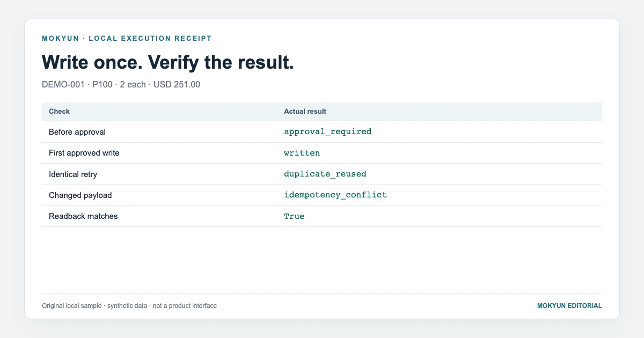The height and width of the screenshot is (338, 644).
Task: Select the heading 'Write once. Verify the result.'
Action: tap(168, 63)
